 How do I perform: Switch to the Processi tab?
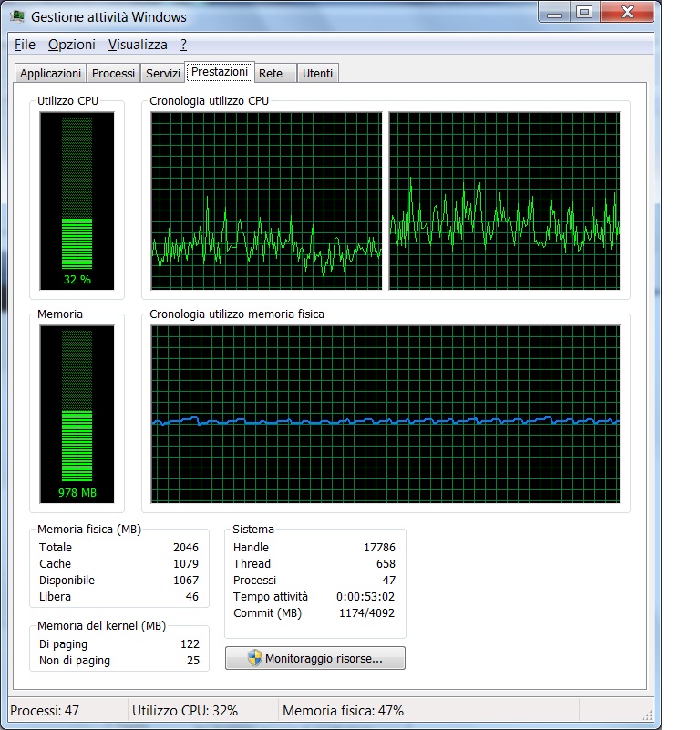(114, 74)
